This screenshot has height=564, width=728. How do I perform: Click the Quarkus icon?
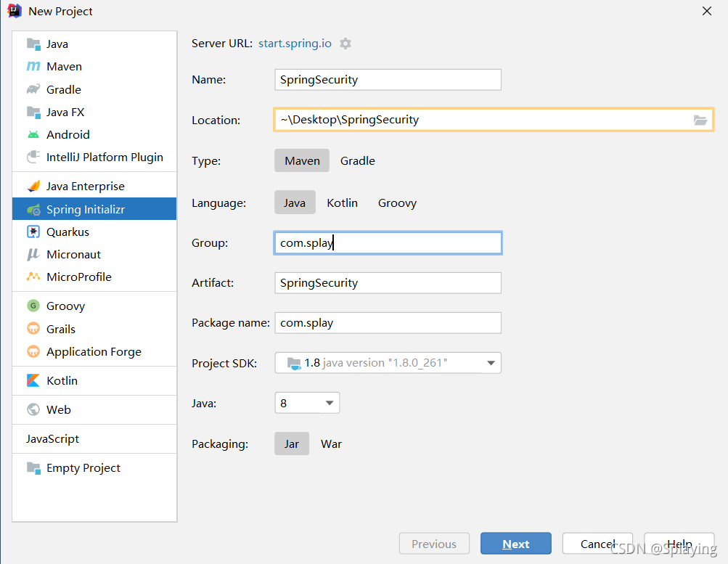[33, 232]
